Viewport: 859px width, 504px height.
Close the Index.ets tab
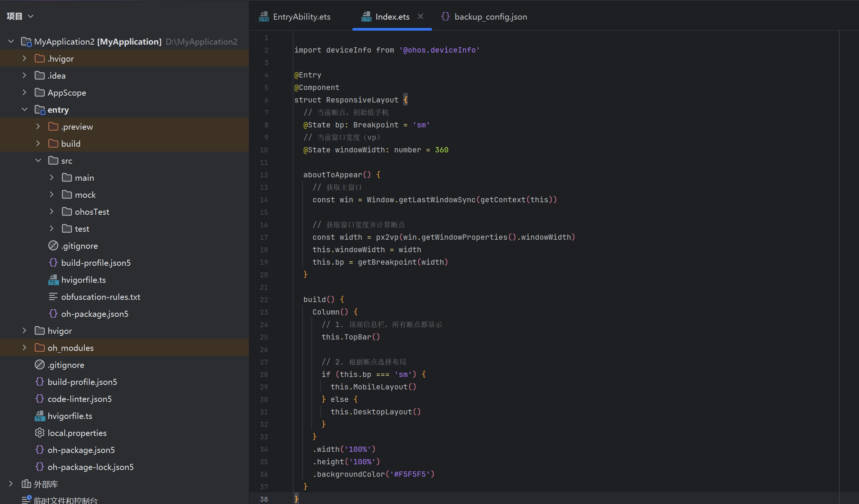tap(421, 16)
